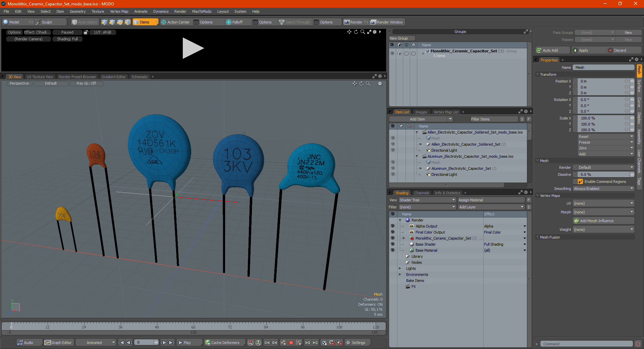Image resolution: width=644 pixels, height=349 pixels.
Task: Click the Dissolve percentage slider
Action: 603,174
